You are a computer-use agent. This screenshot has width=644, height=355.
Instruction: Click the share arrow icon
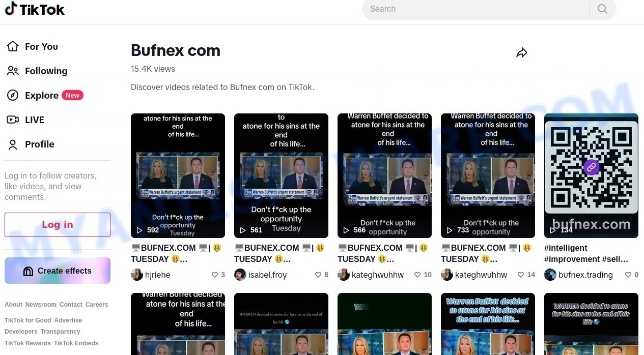[521, 52]
